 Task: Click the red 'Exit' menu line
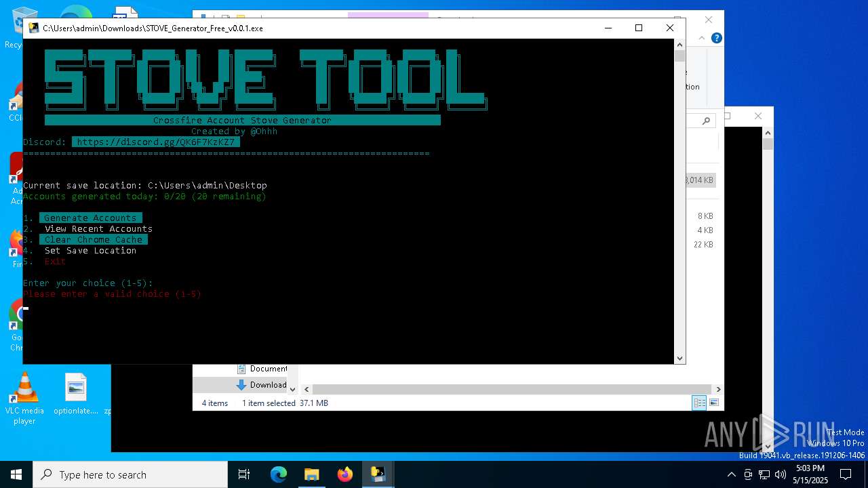pyautogui.click(x=55, y=261)
